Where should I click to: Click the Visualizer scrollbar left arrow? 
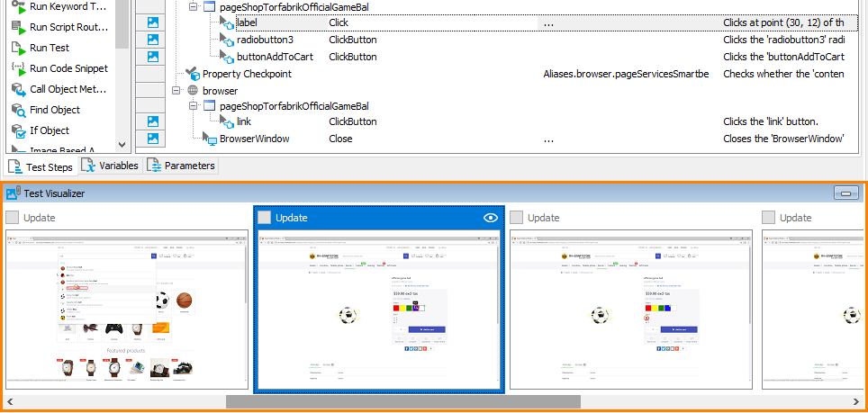9,401
